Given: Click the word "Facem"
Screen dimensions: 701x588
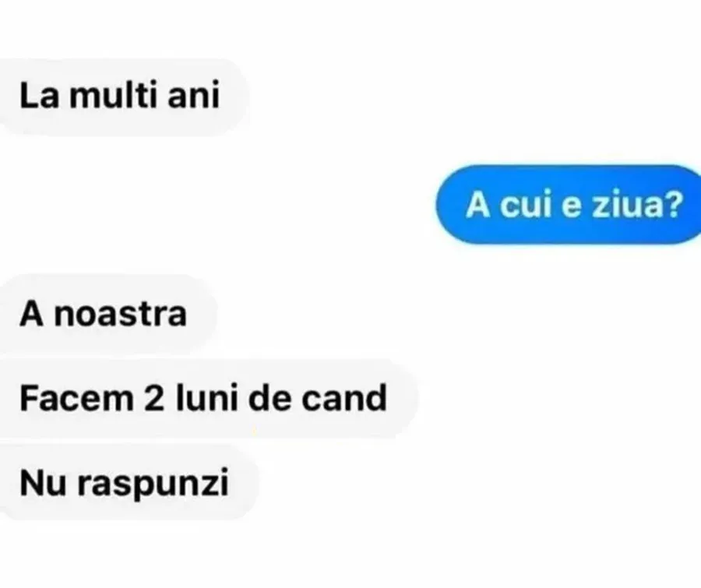Looking at the screenshot, I should pos(76,399).
